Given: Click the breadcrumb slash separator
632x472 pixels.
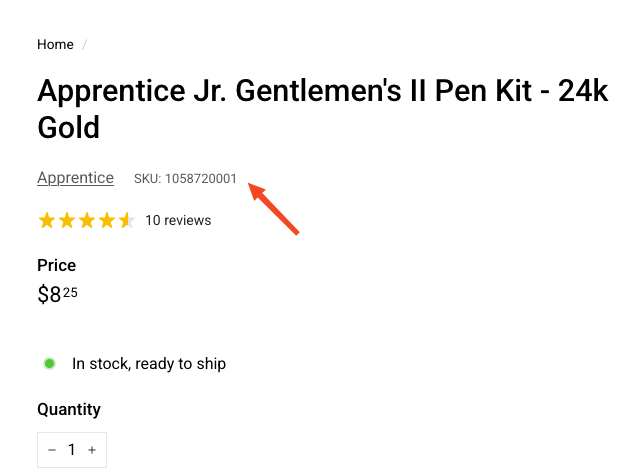Looking at the screenshot, I should point(85,45).
